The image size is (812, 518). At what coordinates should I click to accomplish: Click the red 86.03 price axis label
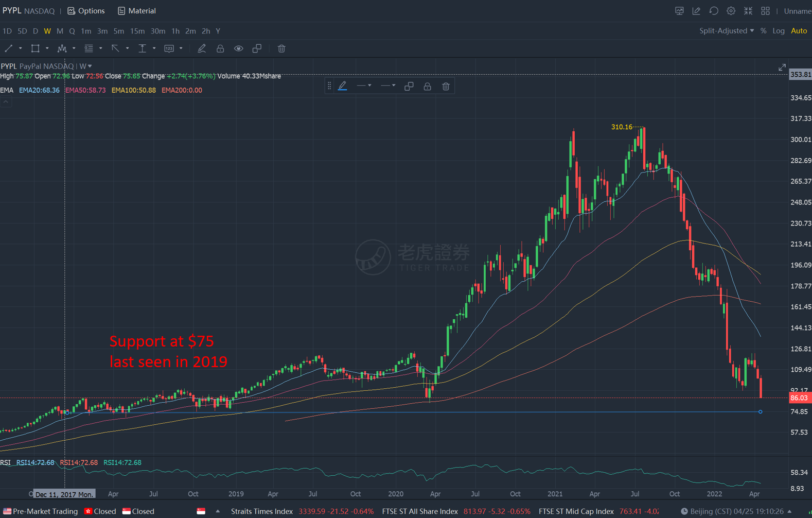click(800, 398)
